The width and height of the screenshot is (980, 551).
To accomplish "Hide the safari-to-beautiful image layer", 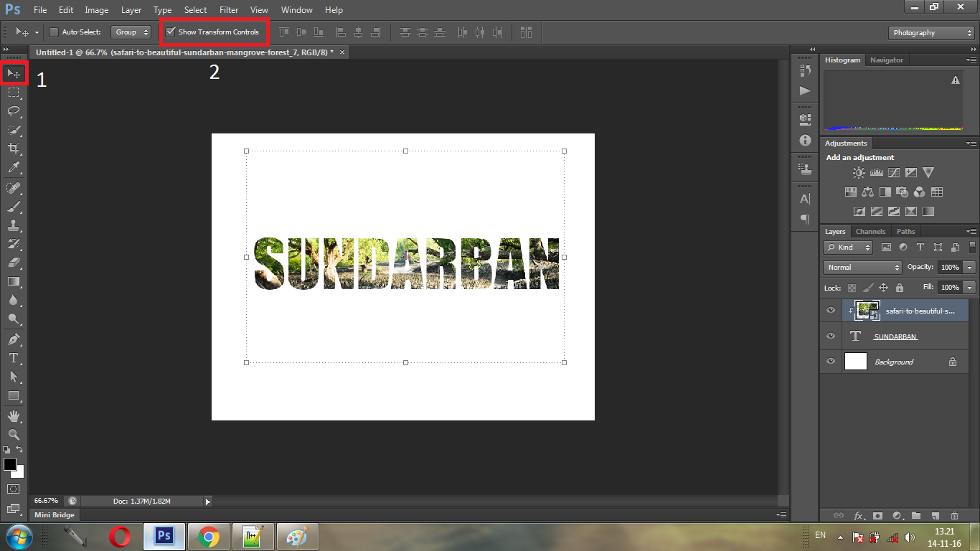I will point(831,311).
